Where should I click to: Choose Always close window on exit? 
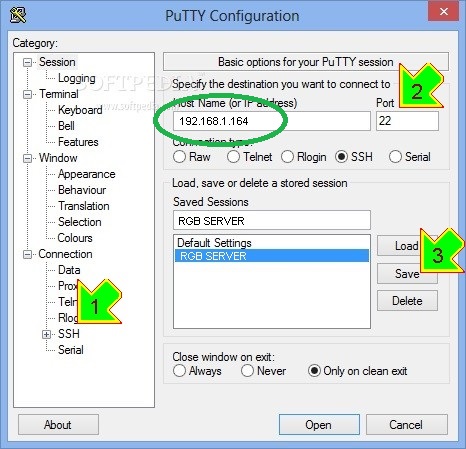(x=179, y=371)
